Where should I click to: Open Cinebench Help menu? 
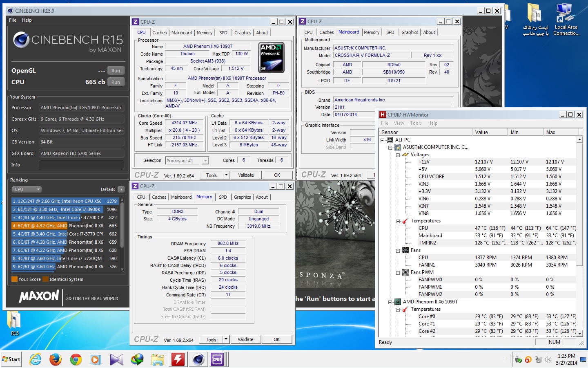pyautogui.click(x=27, y=20)
